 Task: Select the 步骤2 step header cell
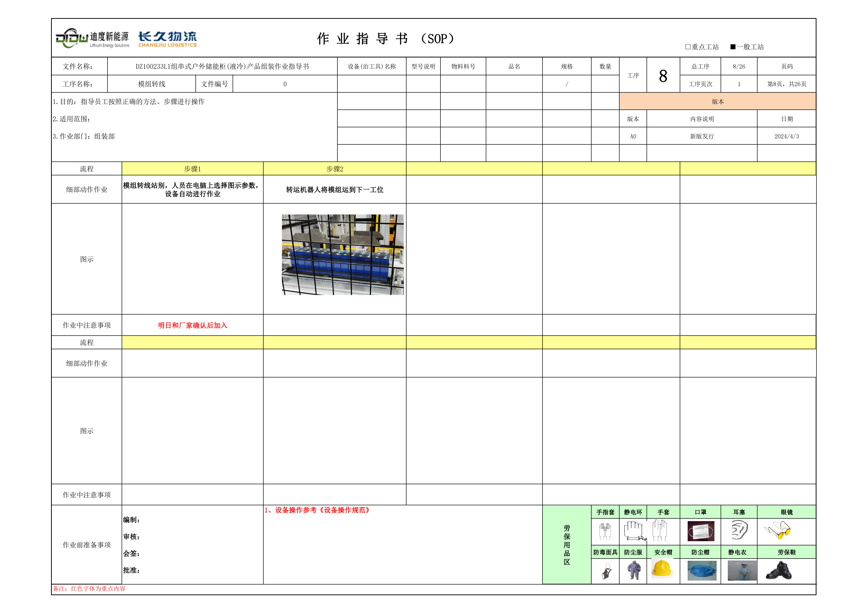(x=335, y=169)
